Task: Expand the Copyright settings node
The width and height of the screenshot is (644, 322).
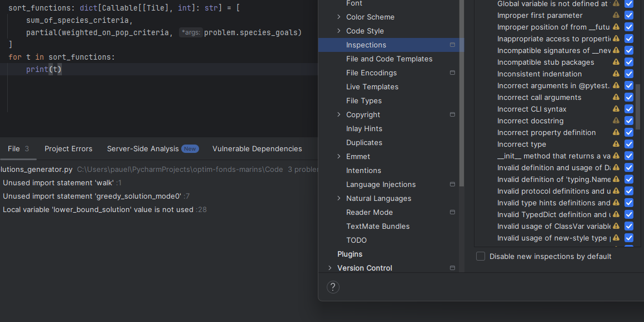Action: pyautogui.click(x=339, y=115)
